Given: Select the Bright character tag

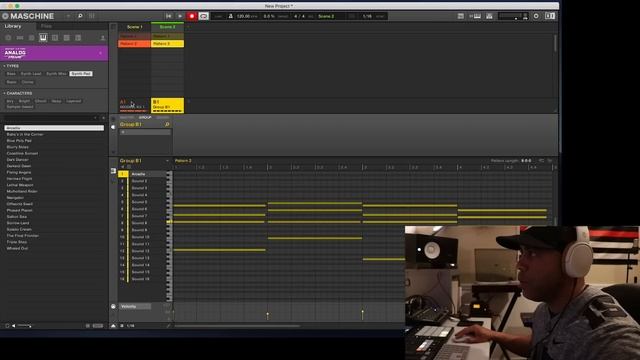Looking at the screenshot, I should click(x=24, y=101).
